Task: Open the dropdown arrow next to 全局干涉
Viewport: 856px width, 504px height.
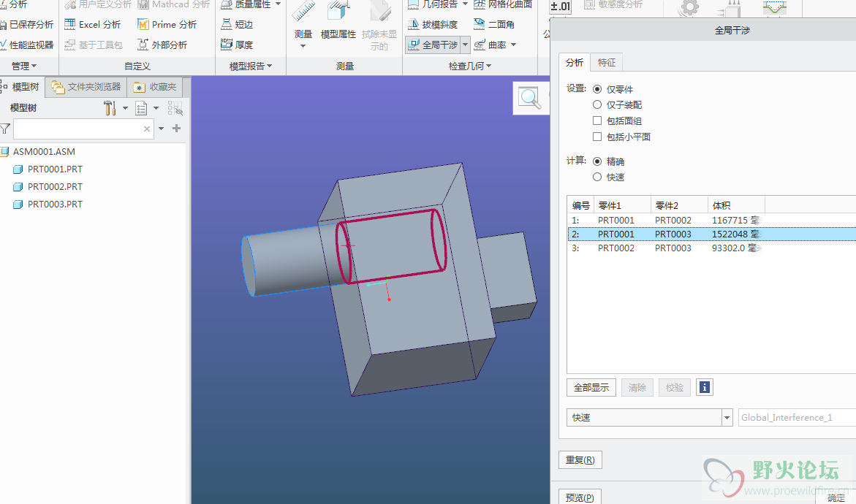Action: 465,45
